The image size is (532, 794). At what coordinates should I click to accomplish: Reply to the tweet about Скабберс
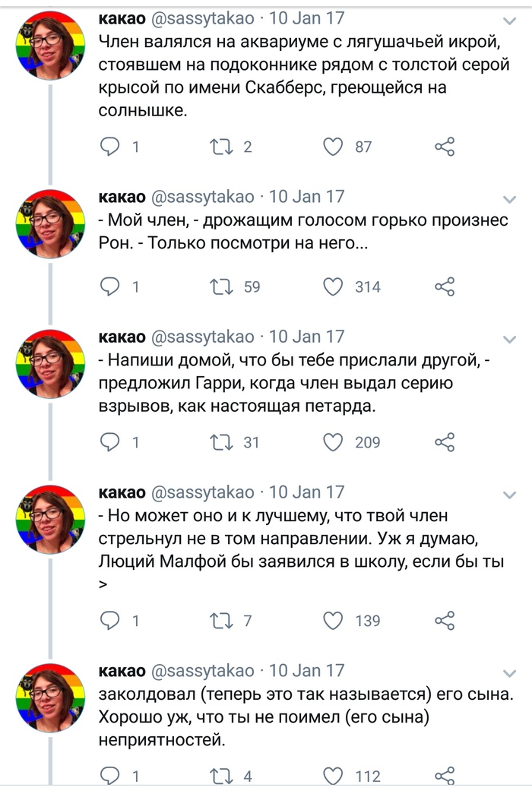click(x=111, y=147)
